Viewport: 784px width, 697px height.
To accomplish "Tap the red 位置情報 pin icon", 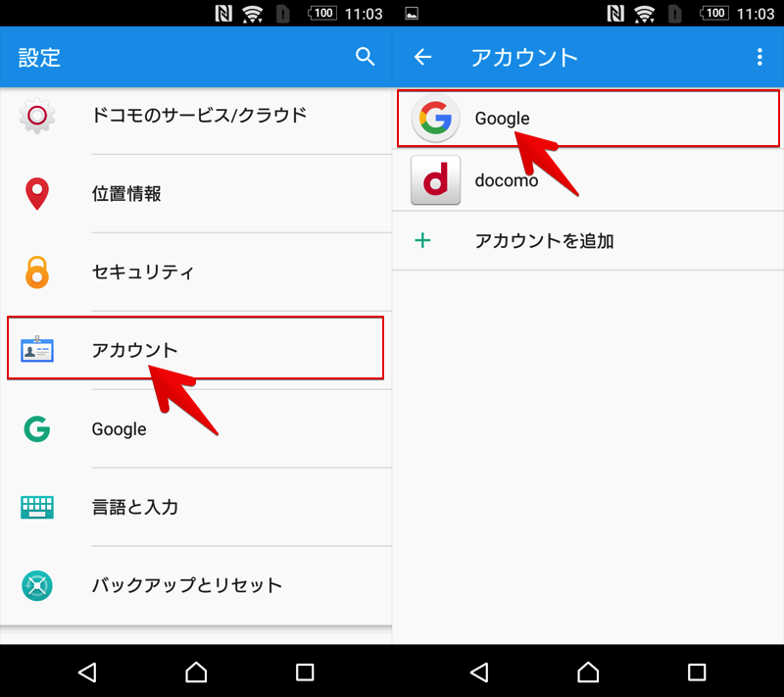I will tap(37, 194).
